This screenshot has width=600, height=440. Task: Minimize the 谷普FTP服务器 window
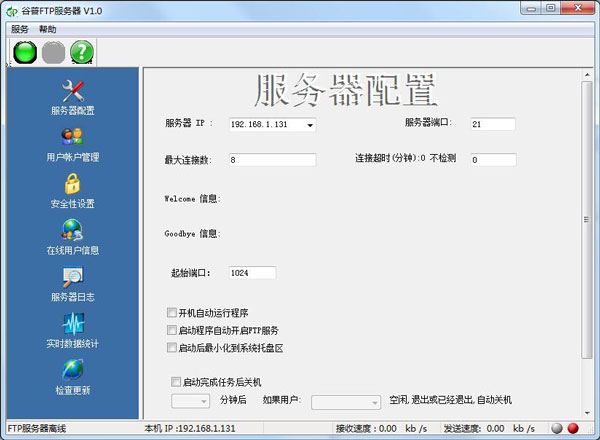(x=531, y=8)
